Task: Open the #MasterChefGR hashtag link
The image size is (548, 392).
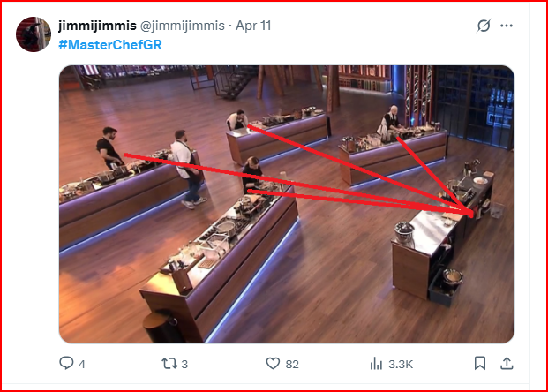Action: (110, 45)
